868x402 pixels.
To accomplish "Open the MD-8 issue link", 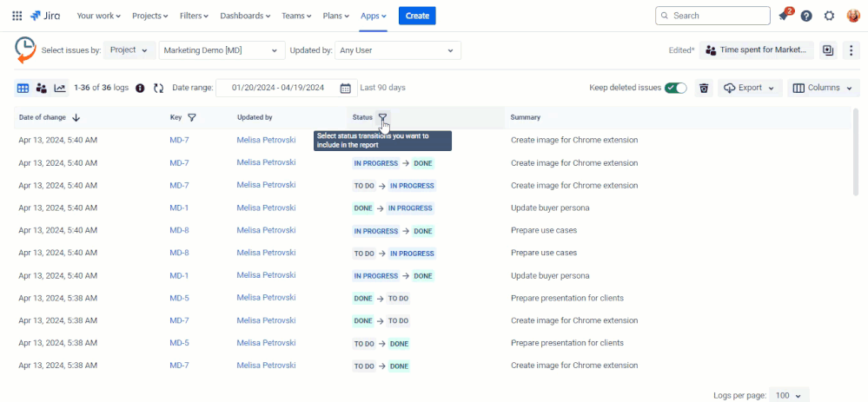I will tap(179, 230).
